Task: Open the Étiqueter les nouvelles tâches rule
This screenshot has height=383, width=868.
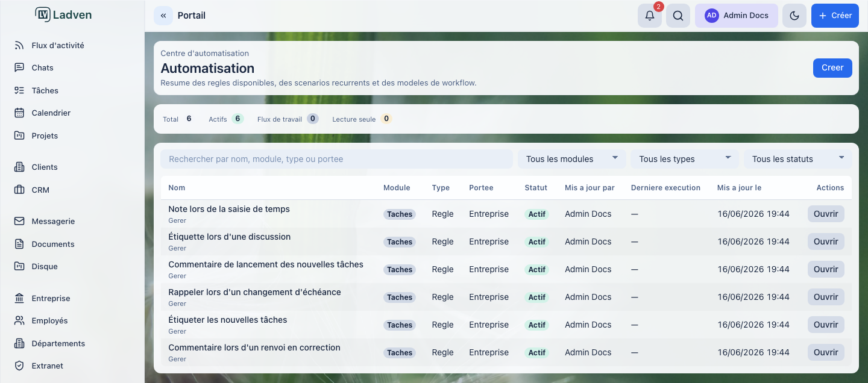Action: [826, 325]
